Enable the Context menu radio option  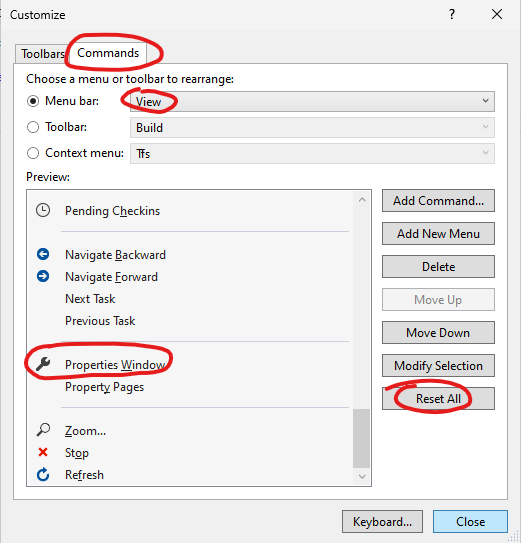click(x=33, y=153)
